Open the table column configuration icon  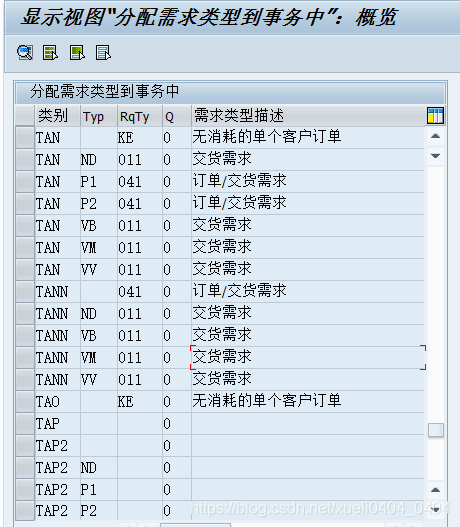(x=435, y=116)
